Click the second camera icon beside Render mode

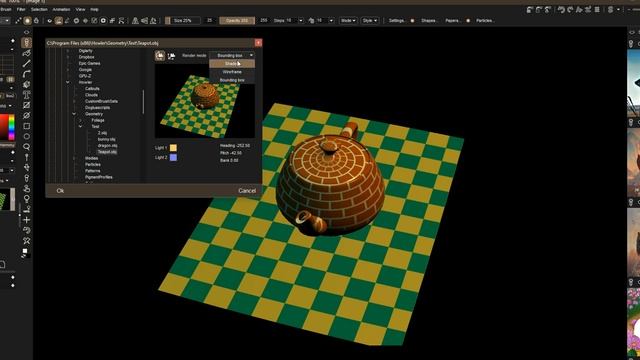click(x=171, y=56)
